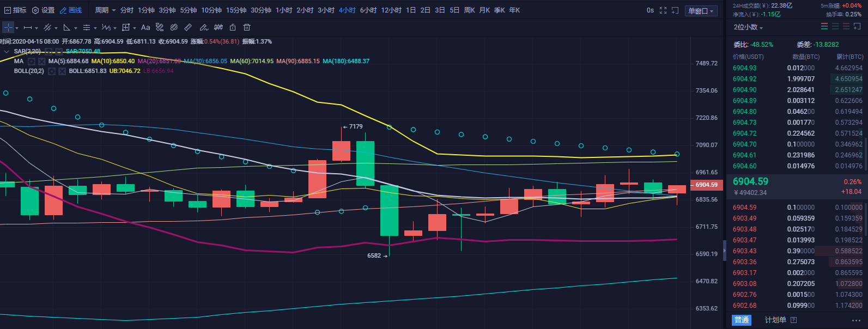This screenshot has width=868, height=329.
Task: Open the 指标 indicators panel
Action: [x=15, y=10]
